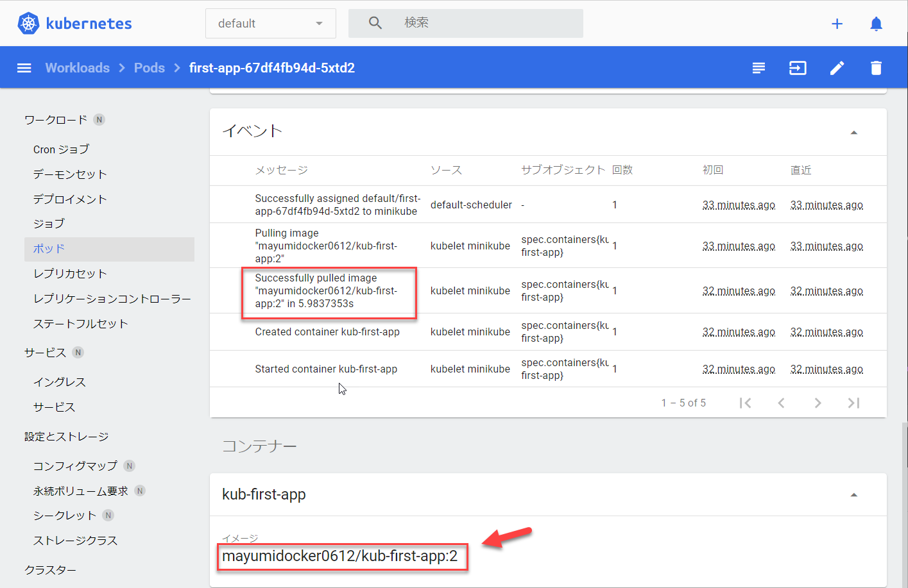Click first-seen time of Started container event
Screen dimensions: 908x588
pos(739,369)
